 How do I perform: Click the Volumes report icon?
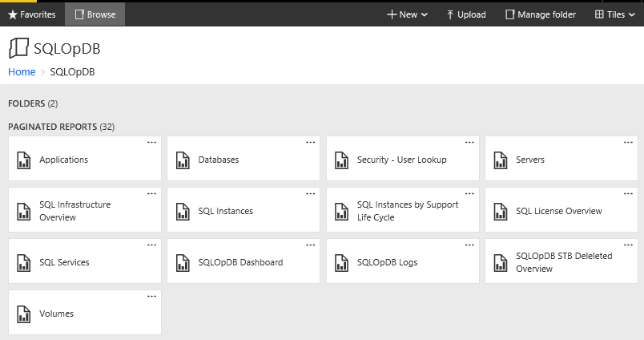tap(23, 314)
